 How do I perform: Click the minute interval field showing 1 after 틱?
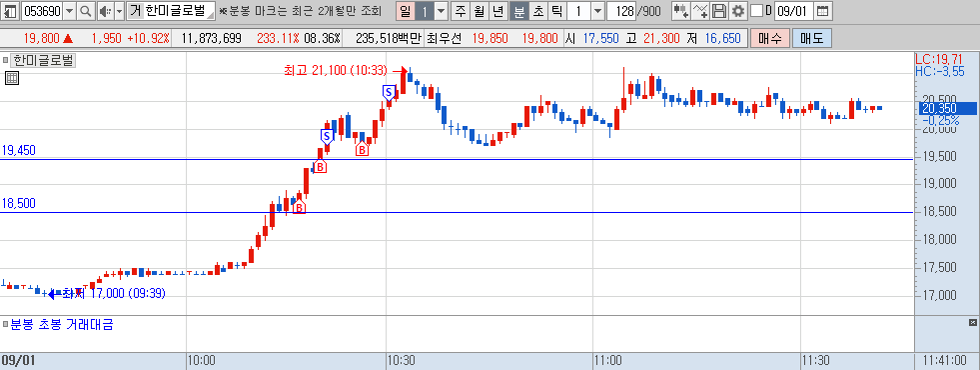pyautogui.click(x=579, y=11)
